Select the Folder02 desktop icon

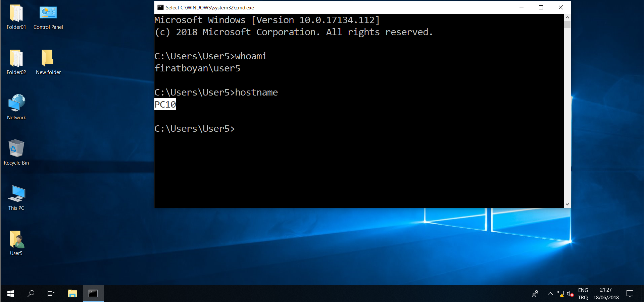[16, 62]
